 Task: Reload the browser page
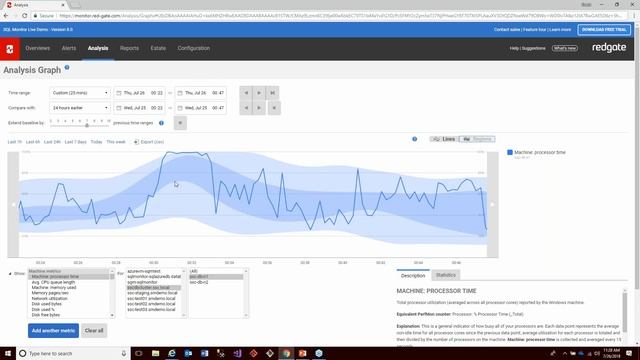tap(24, 16)
